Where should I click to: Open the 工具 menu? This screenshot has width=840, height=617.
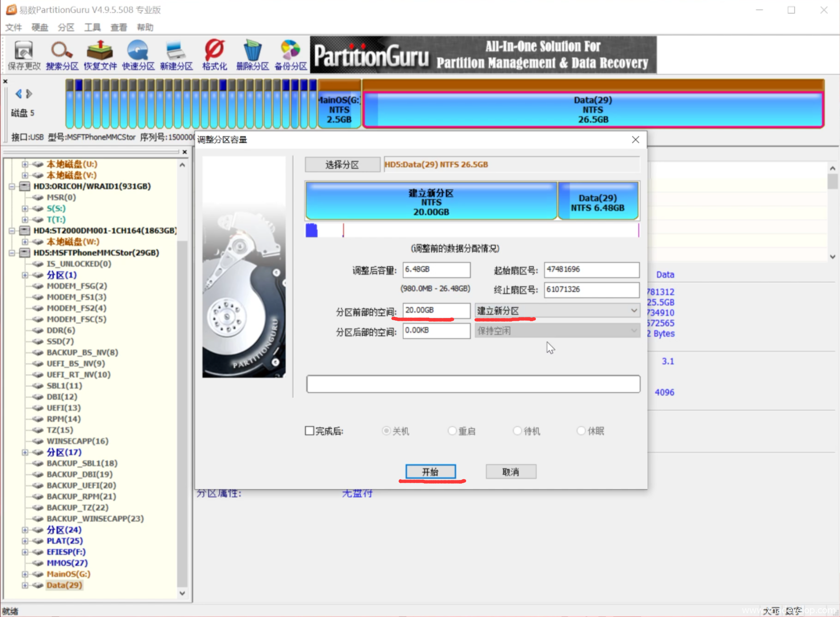coord(92,27)
